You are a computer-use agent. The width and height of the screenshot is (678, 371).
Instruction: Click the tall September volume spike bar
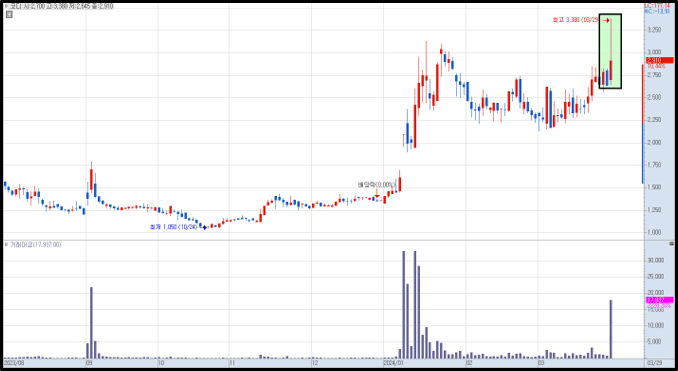click(x=91, y=323)
